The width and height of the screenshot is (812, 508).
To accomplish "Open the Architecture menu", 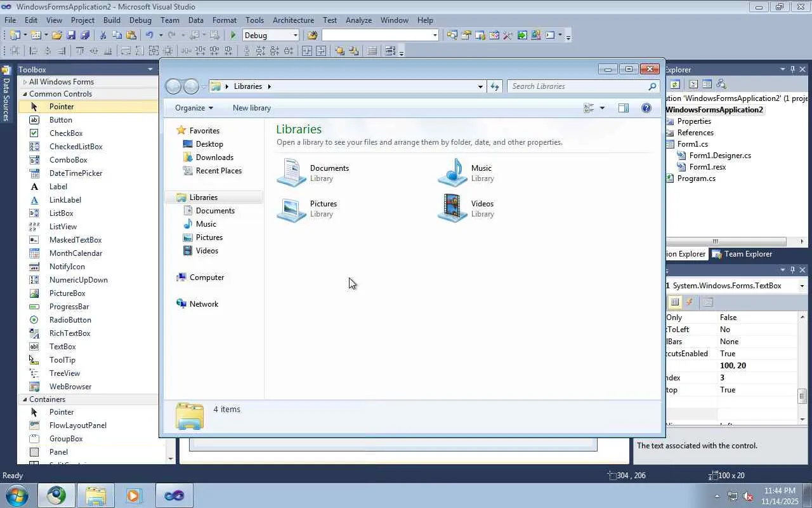I will (x=293, y=20).
